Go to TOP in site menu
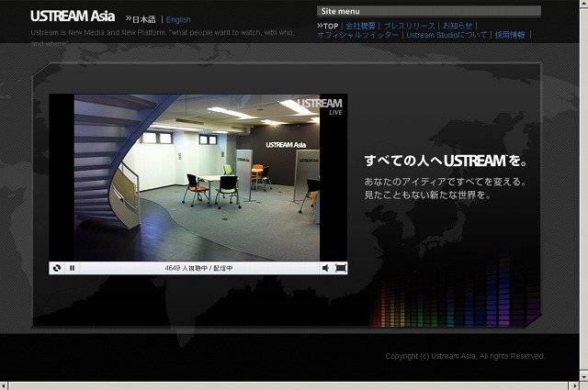The width and height of the screenshot is (588, 390). 331,27
